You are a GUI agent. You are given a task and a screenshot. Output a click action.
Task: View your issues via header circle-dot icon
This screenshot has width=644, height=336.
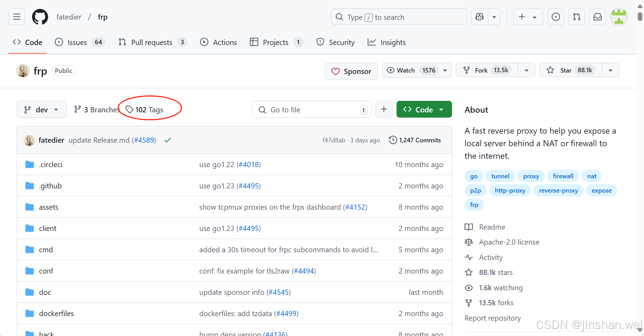click(556, 17)
